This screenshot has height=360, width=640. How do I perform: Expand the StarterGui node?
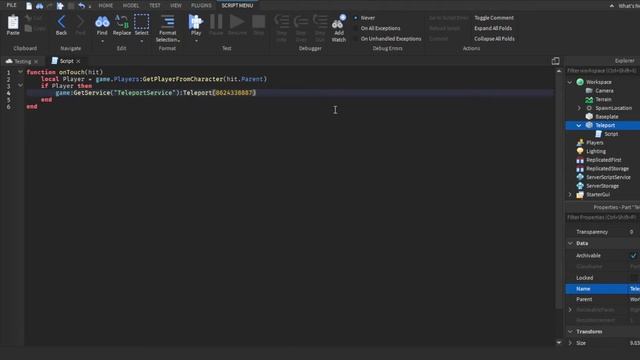pos(570,195)
